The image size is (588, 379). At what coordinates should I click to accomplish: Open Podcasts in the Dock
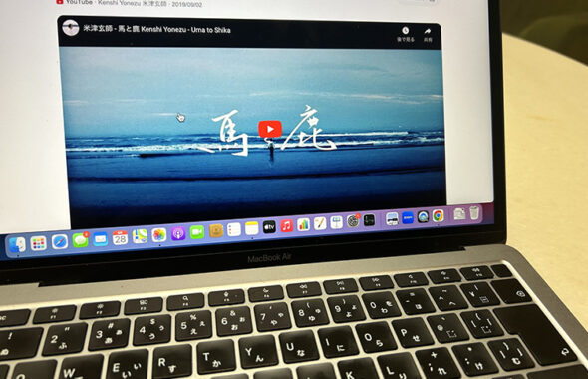(x=178, y=233)
